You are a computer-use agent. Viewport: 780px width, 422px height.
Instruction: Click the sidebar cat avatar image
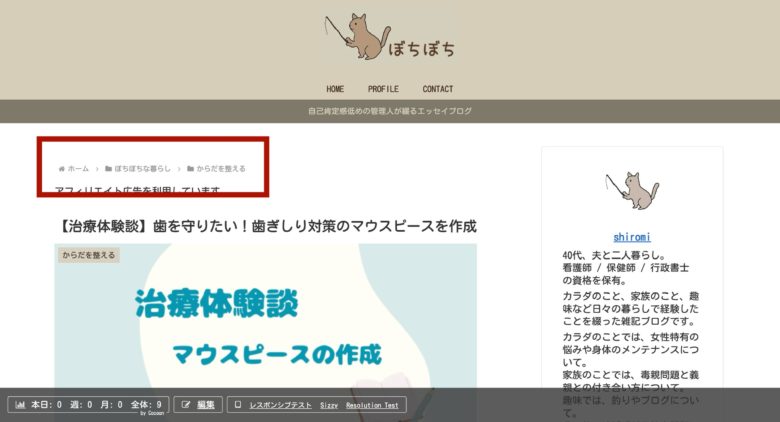tap(632, 191)
